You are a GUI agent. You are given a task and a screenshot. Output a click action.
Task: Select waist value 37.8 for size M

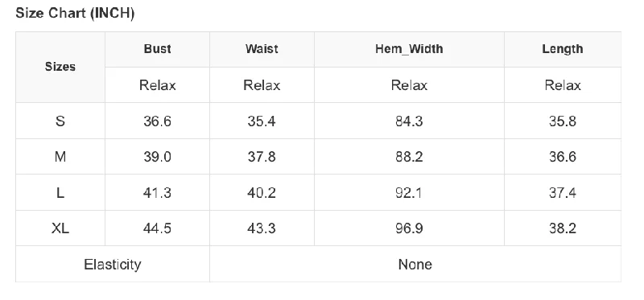pos(262,157)
